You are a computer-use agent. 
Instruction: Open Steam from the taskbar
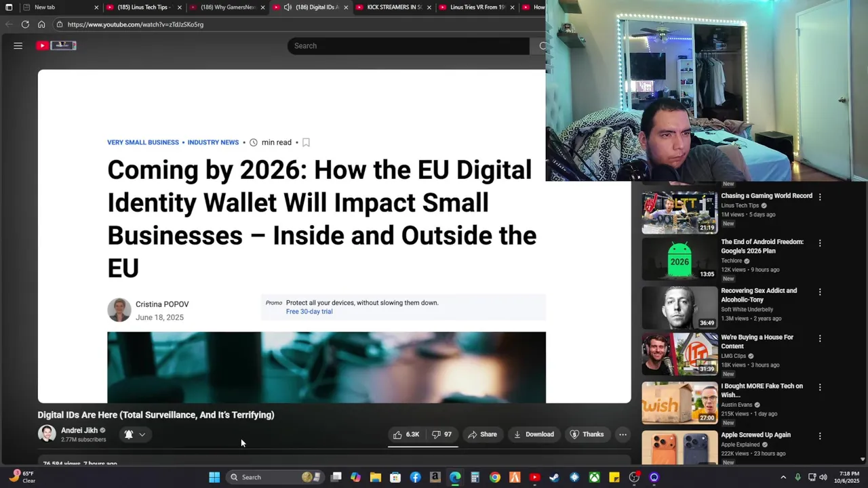tap(554, 477)
